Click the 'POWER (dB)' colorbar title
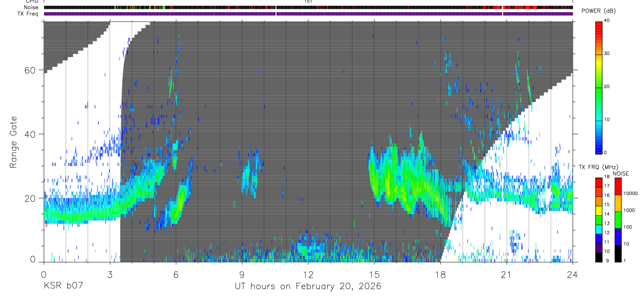The height and width of the screenshot is (297, 644). tap(598, 11)
